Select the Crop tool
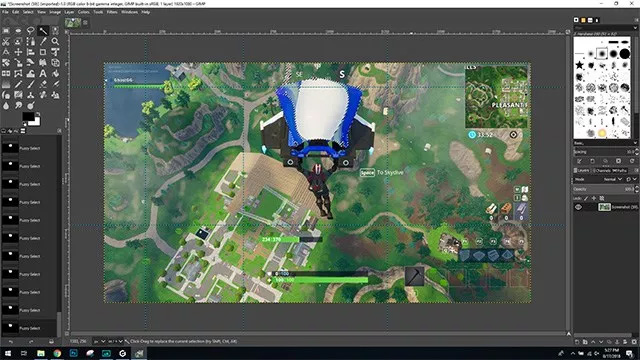 pos(43,52)
